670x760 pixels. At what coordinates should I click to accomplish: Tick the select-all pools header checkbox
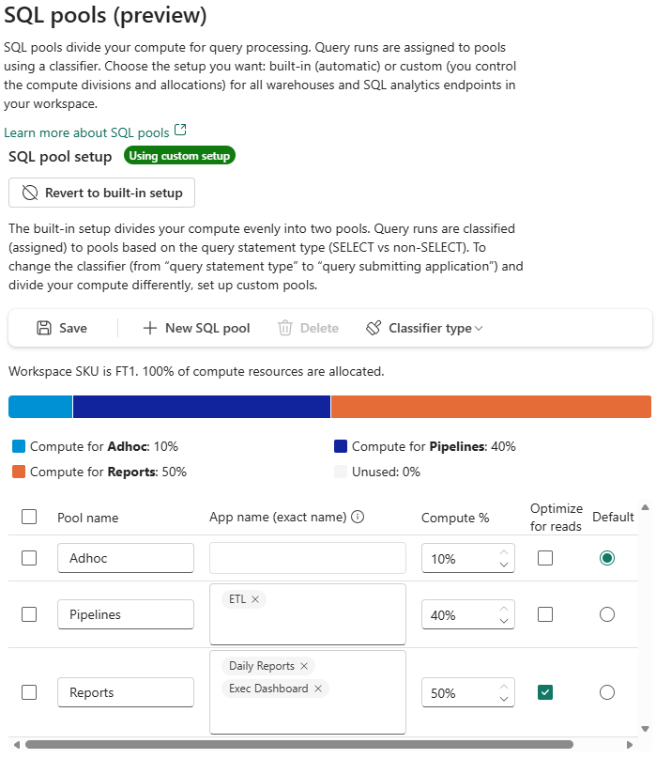[x=29, y=517]
